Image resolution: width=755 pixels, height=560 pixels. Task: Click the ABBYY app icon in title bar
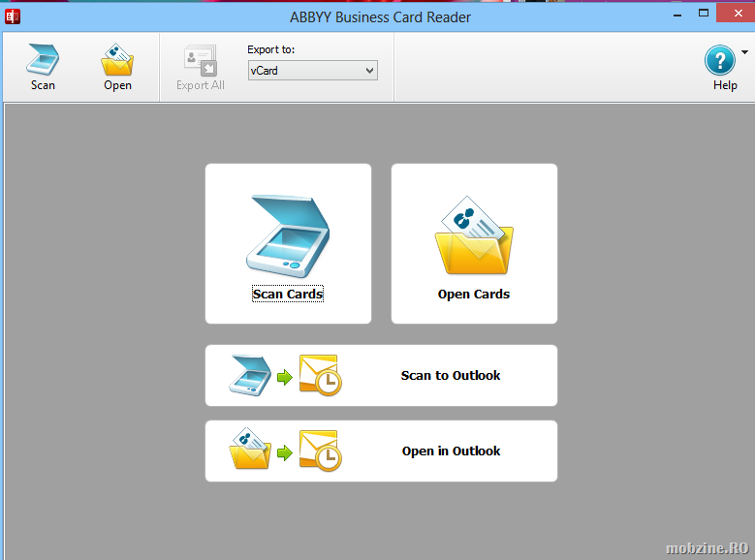tap(13, 16)
